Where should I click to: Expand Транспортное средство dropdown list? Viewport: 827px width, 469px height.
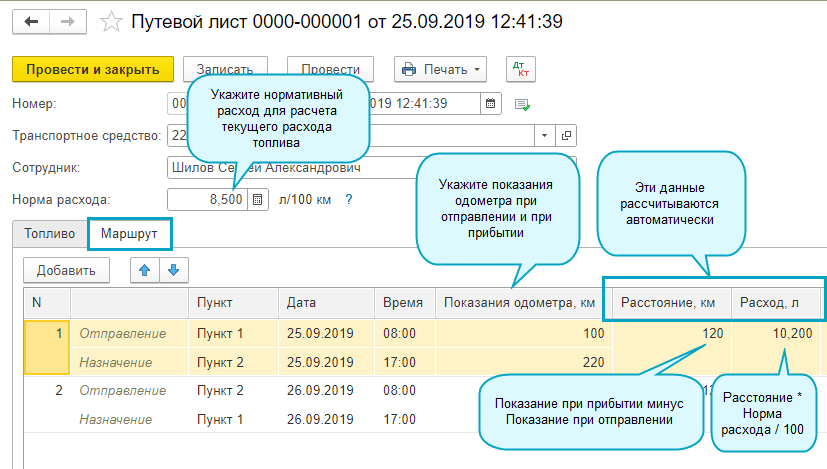(x=544, y=136)
